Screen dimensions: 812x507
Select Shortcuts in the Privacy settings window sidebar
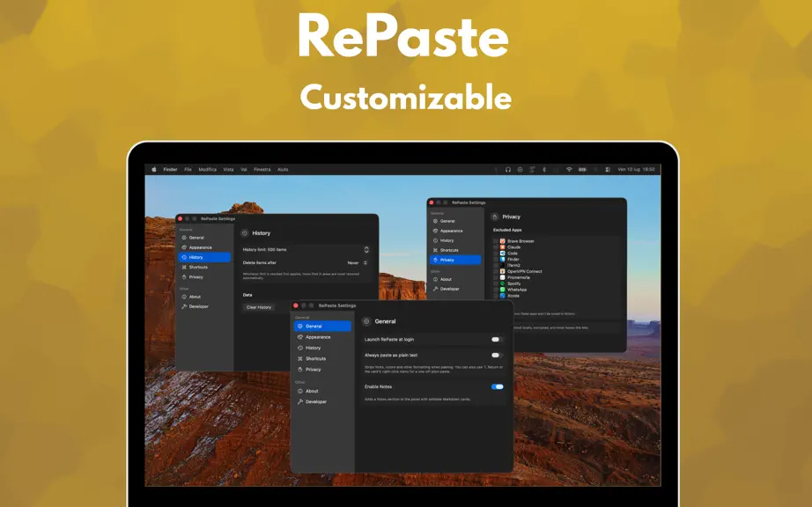[x=455, y=250]
